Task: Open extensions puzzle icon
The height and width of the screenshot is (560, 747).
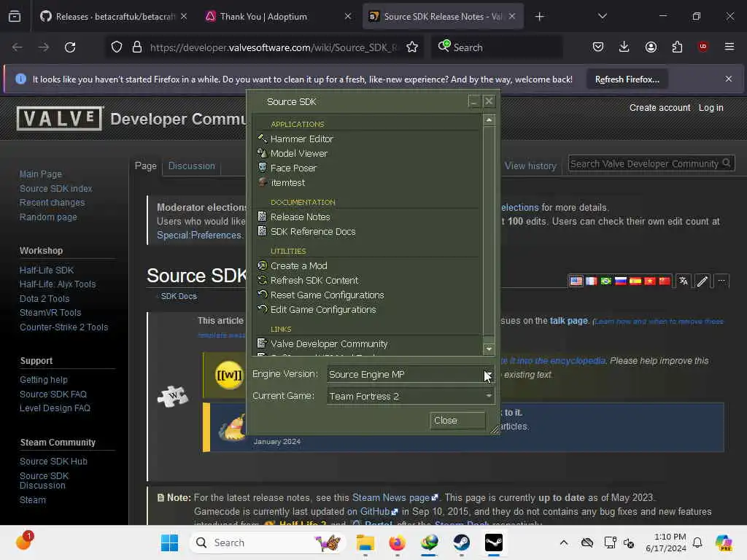Action: 677,47
